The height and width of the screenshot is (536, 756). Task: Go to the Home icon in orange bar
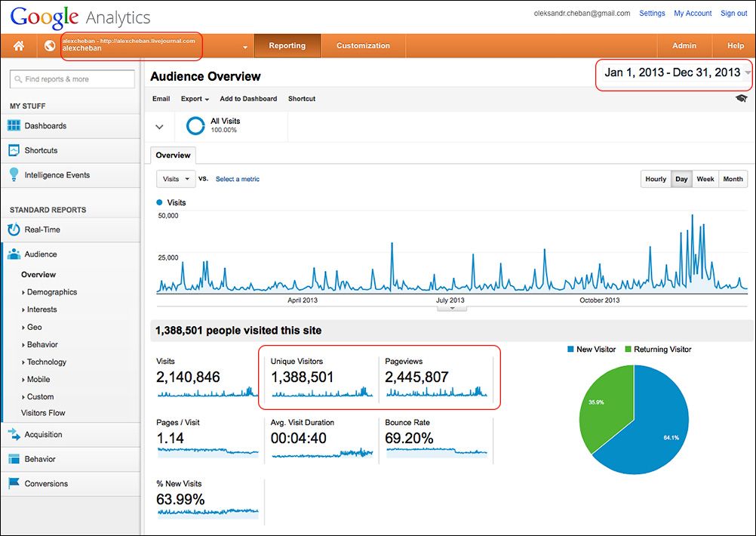pyautogui.click(x=19, y=46)
